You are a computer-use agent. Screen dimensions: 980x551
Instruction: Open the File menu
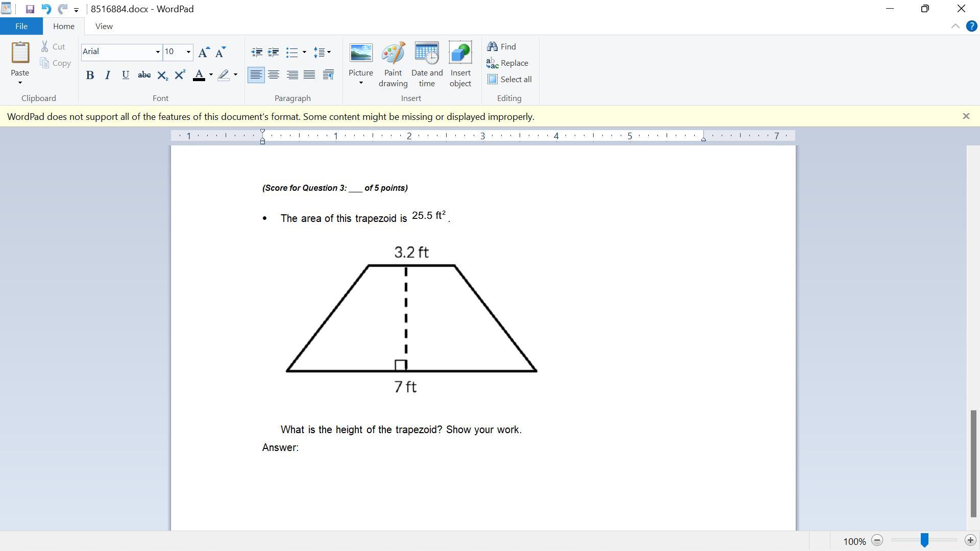point(21,26)
